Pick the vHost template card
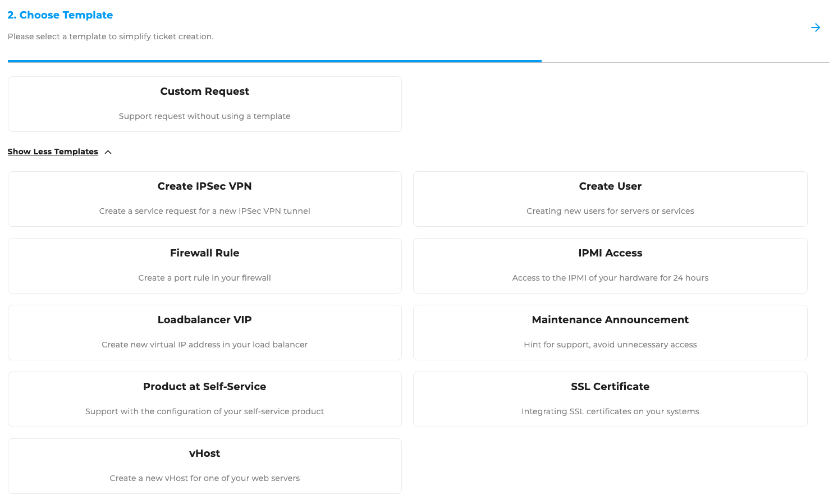Screen dimensions: 838x504 [204, 466]
